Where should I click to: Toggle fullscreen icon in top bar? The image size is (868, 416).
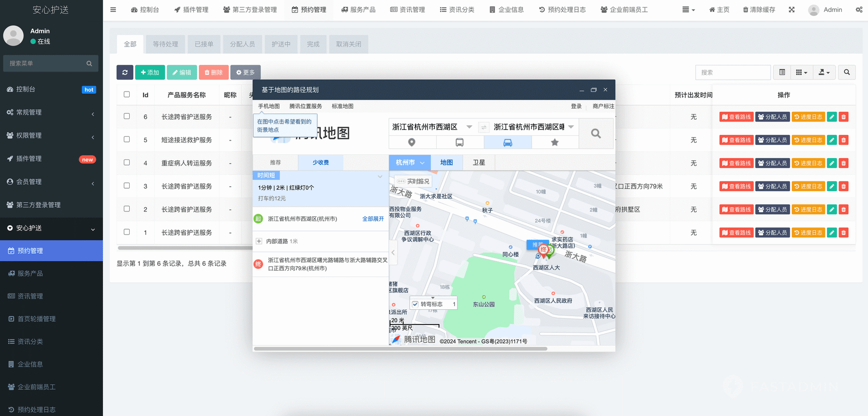coord(791,10)
